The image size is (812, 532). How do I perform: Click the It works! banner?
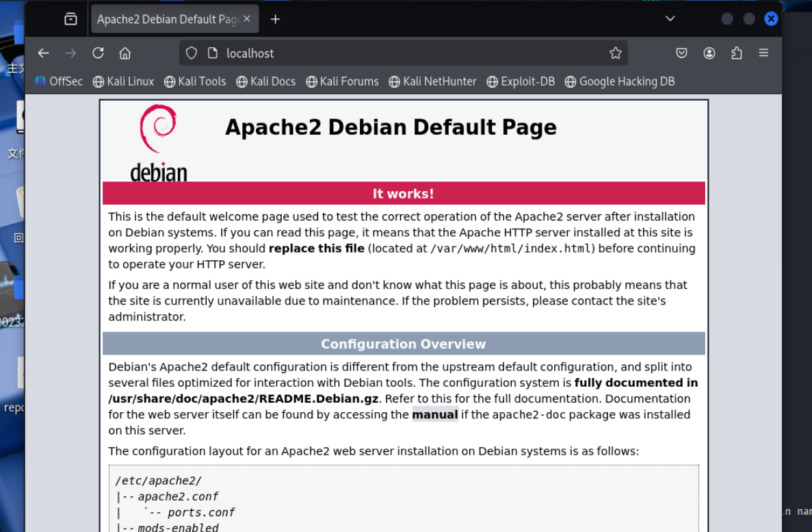coord(404,193)
